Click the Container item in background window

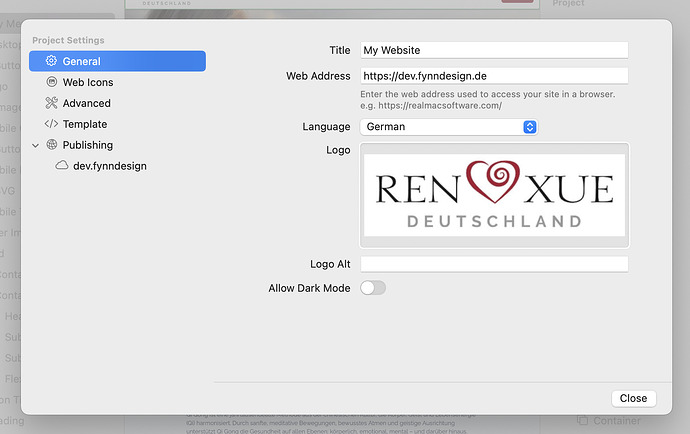(609, 421)
